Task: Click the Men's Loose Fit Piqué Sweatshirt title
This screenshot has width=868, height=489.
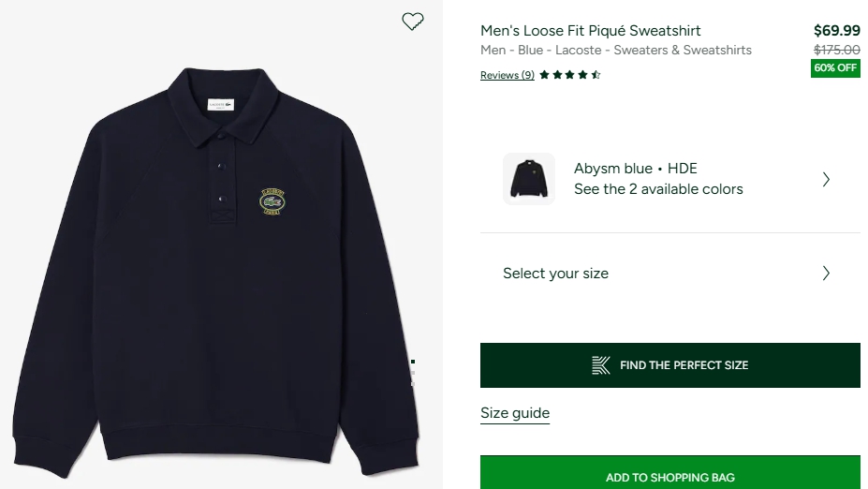Action: pos(591,31)
